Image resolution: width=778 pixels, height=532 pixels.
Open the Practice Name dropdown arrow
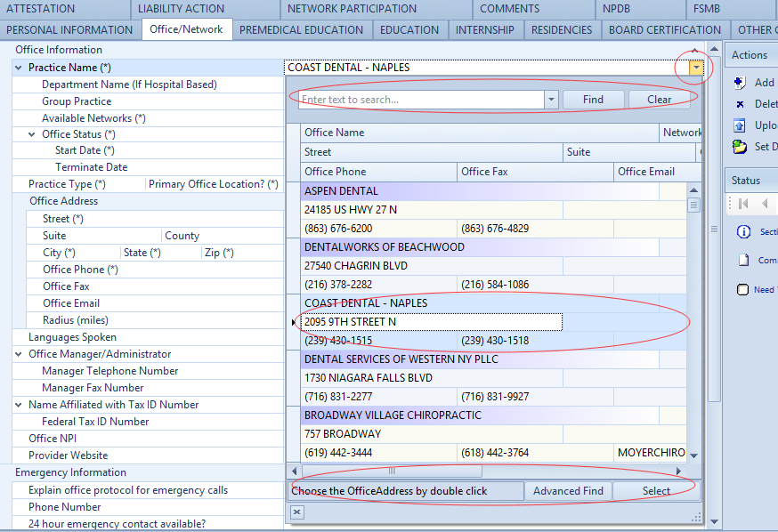[696, 68]
